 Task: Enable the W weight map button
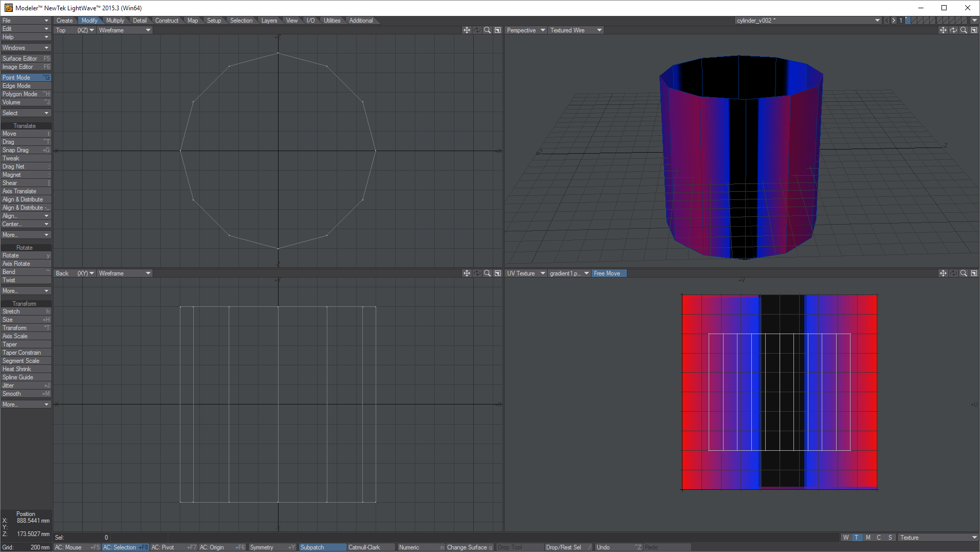[x=845, y=538]
